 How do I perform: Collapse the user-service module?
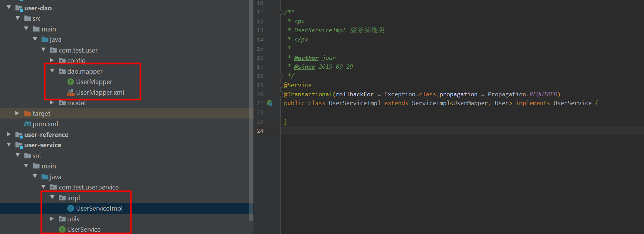pos(9,145)
